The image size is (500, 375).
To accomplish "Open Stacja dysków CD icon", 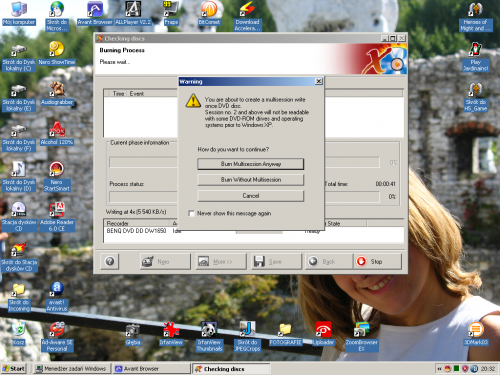I will point(19,217).
